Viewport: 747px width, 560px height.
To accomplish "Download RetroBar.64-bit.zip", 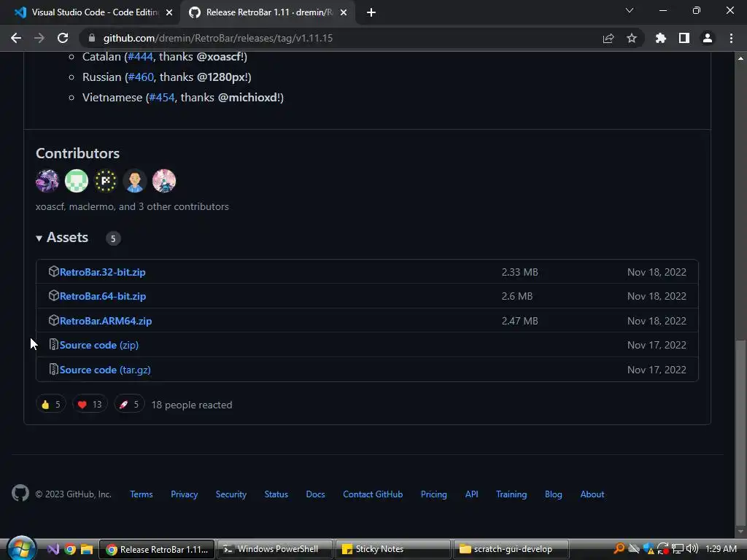I will (x=102, y=296).
